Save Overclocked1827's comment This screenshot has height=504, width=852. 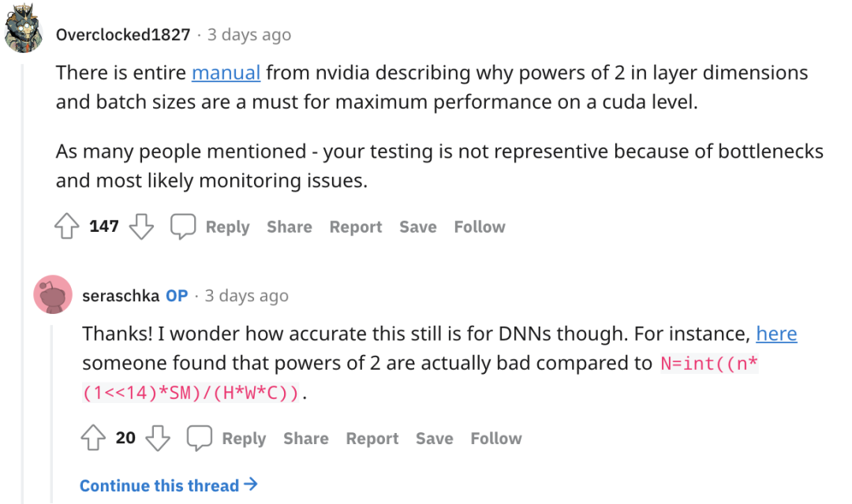417,227
